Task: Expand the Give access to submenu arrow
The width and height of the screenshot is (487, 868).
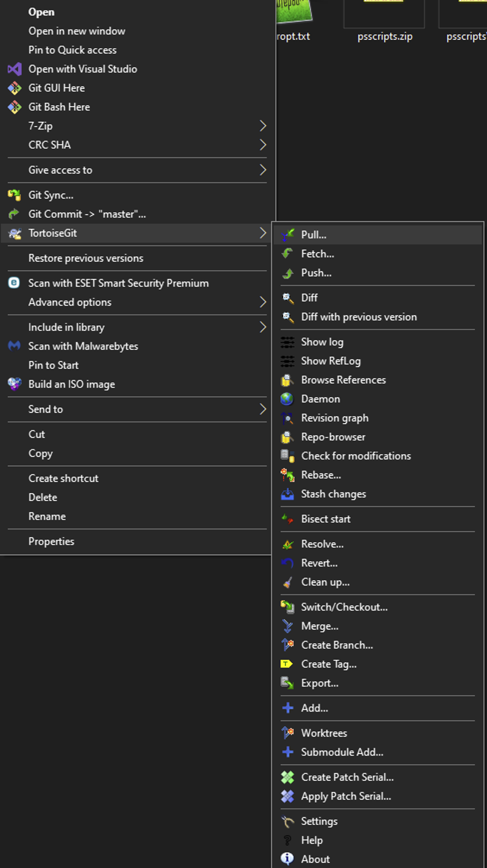Action: point(263,170)
